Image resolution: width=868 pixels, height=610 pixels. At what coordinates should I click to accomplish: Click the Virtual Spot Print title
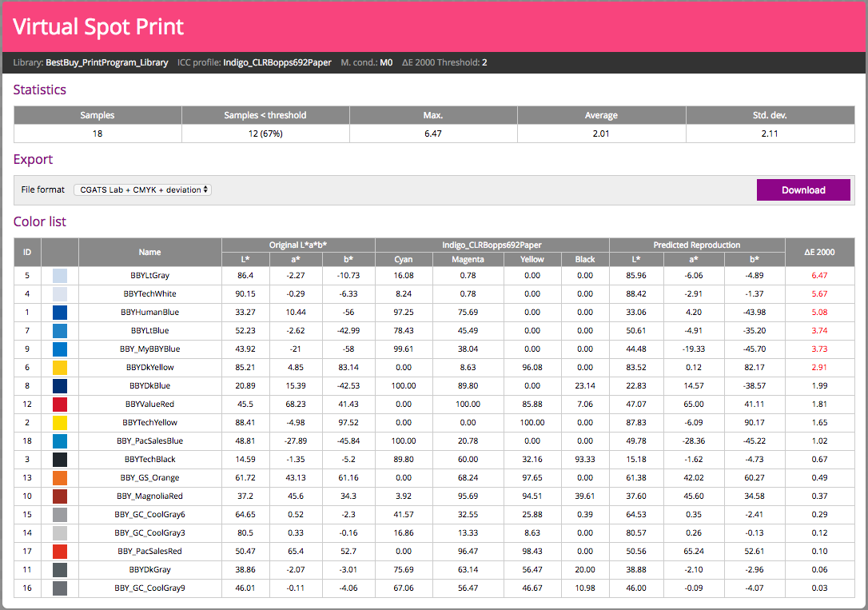click(x=98, y=26)
